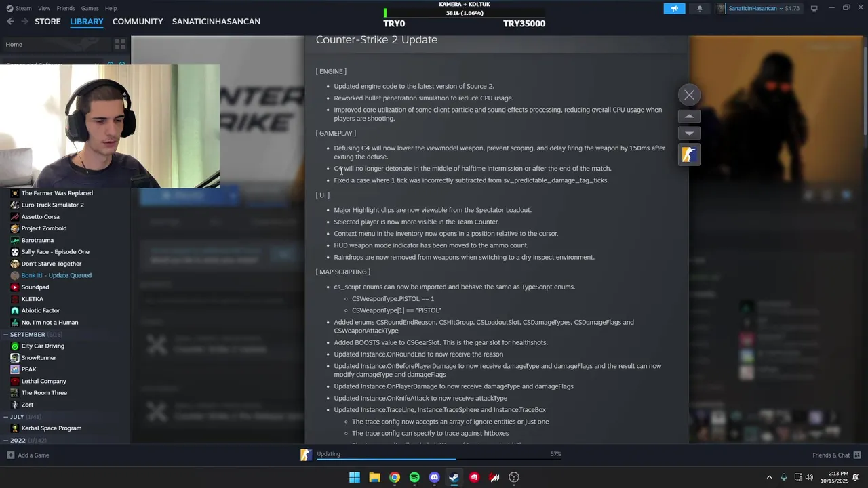Select SnowRunner in library list
The image size is (868, 488).
39,358
